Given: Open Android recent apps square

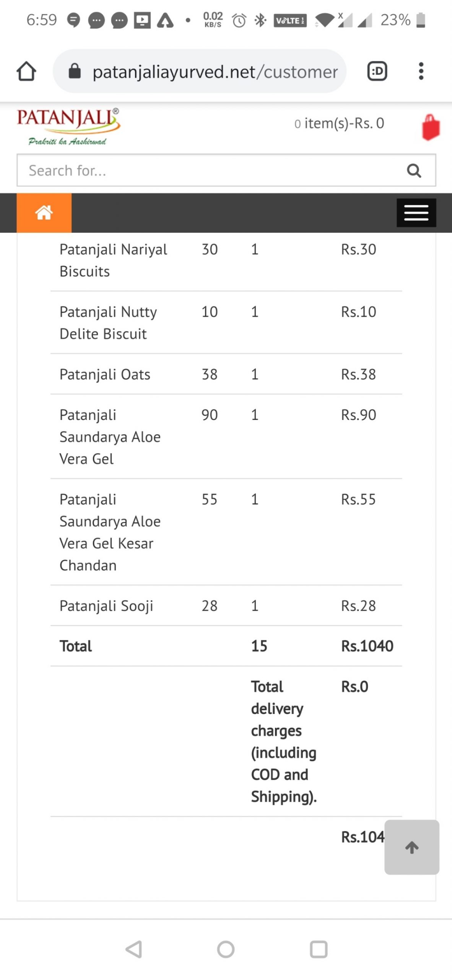Looking at the screenshot, I should point(318,949).
